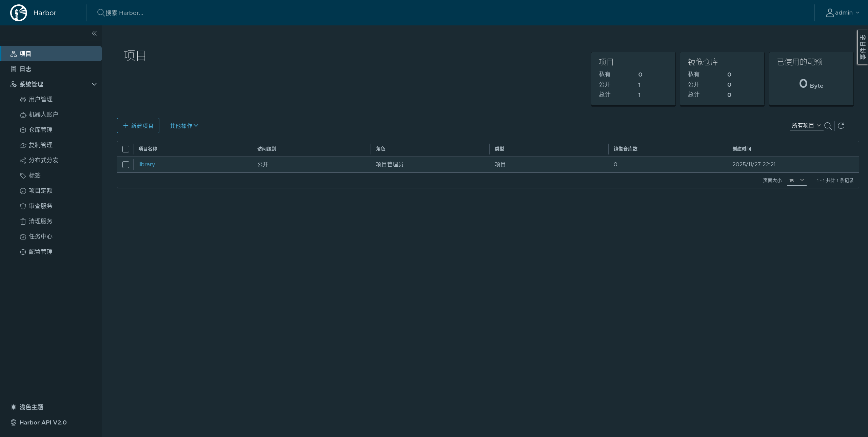868x437 pixels.
Task: Check the library project row checkbox
Action: [126, 165]
